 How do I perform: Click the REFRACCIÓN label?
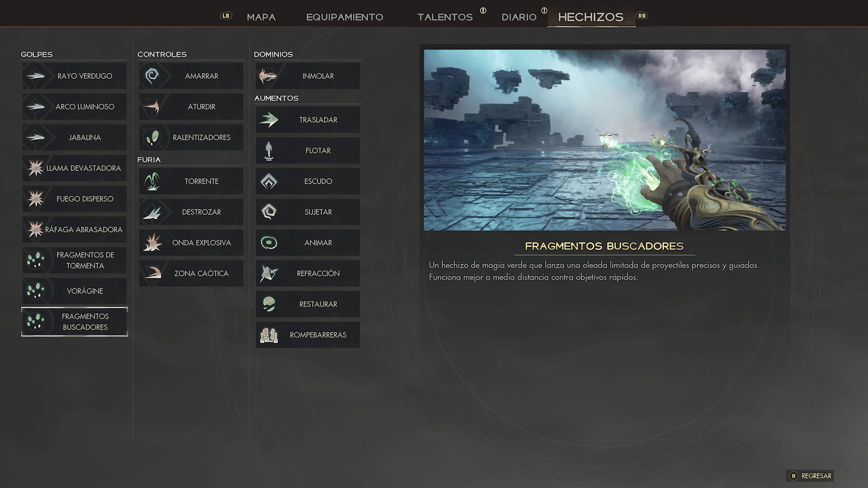(318, 273)
